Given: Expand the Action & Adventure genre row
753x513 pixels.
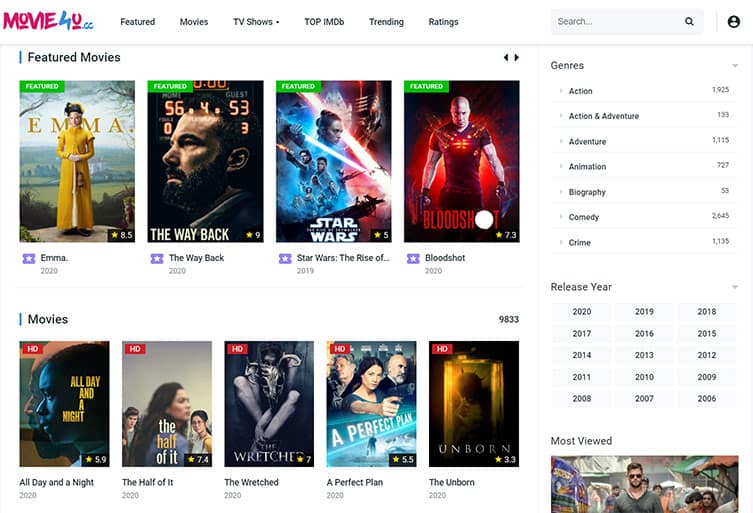Looking at the screenshot, I should 644,116.
